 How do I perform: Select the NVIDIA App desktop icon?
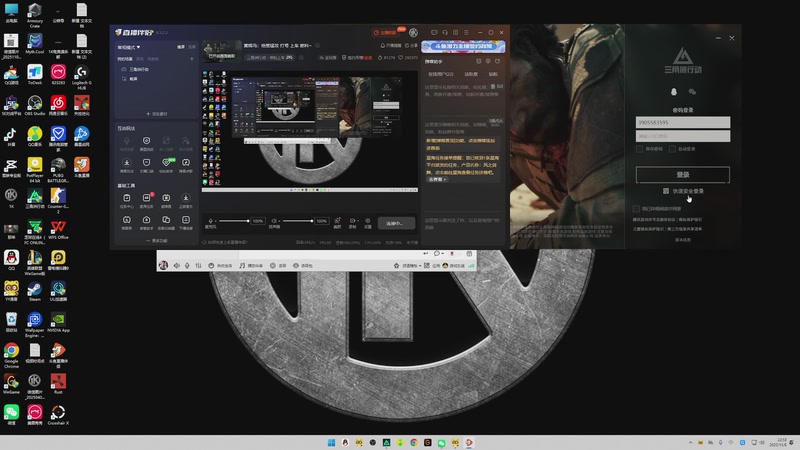58,322
